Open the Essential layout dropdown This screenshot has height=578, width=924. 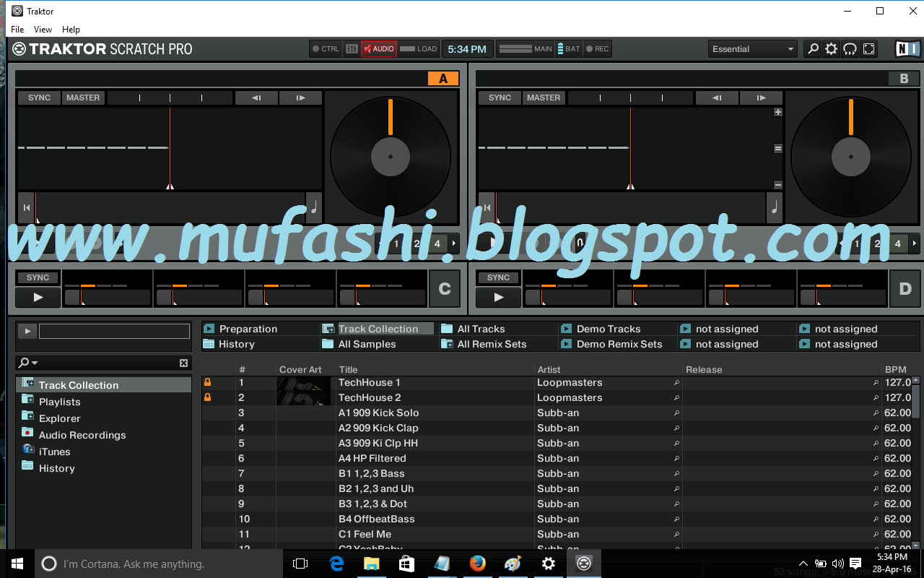point(752,49)
